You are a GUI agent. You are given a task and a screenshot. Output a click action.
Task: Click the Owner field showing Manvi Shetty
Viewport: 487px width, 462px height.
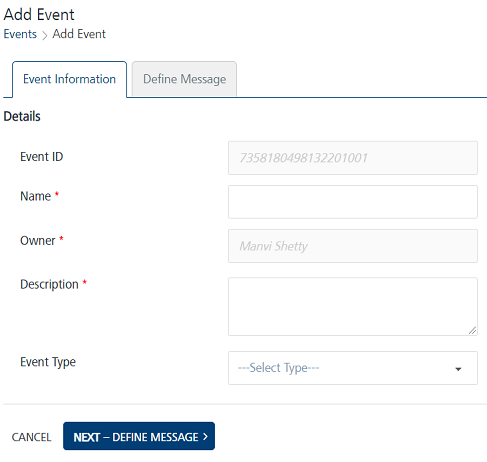tap(353, 246)
